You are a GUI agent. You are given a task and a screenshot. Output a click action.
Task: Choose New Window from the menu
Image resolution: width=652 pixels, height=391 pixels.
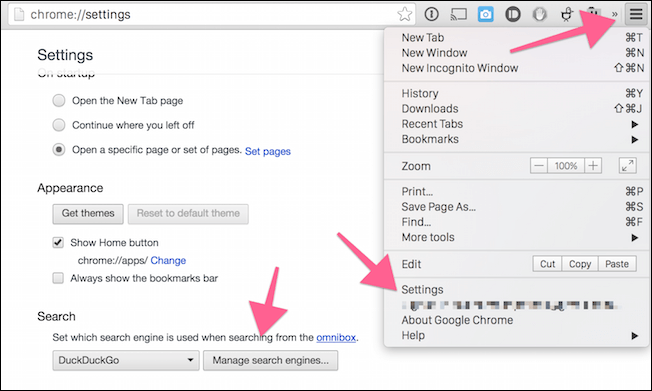click(x=516, y=53)
